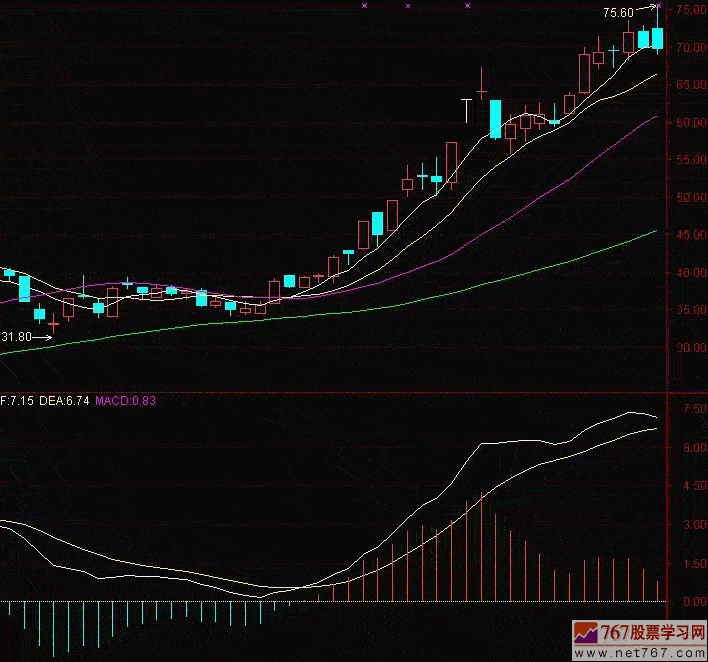
Task: Select the white doji candle near 63
Action: (466, 108)
